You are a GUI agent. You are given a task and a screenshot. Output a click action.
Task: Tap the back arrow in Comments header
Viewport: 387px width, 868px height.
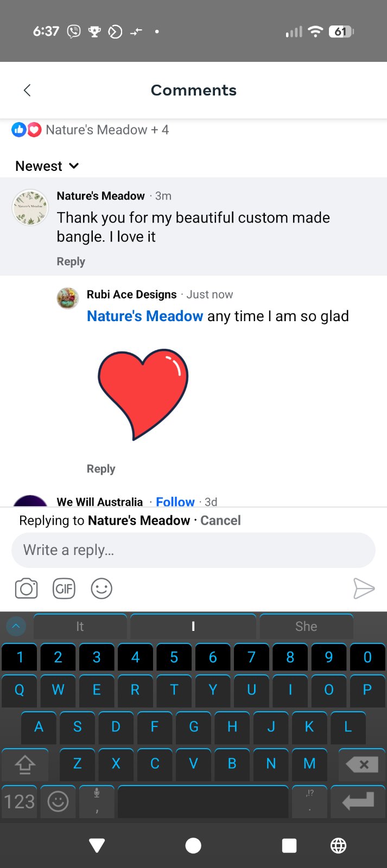(x=27, y=90)
